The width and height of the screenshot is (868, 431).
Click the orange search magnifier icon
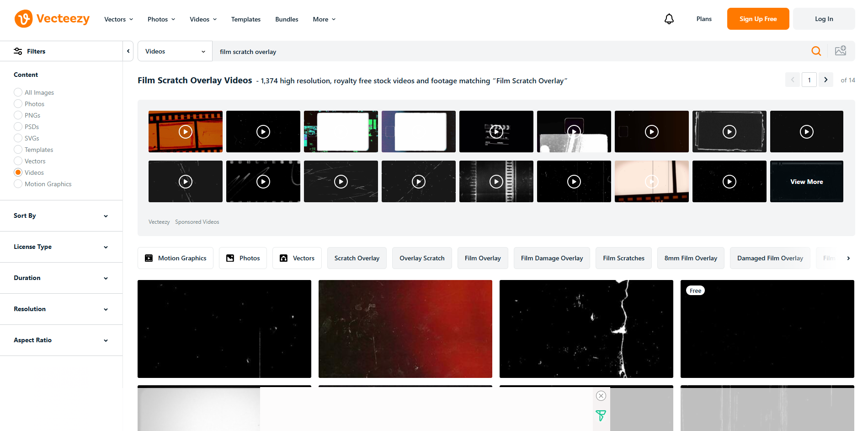pyautogui.click(x=816, y=51)
